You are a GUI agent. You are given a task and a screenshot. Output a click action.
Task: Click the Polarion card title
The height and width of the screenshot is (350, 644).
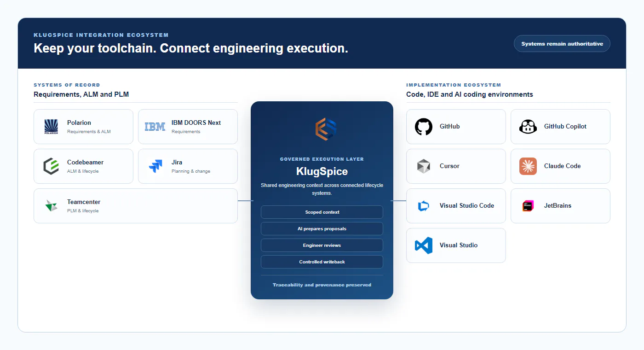(x=79, y=123)
